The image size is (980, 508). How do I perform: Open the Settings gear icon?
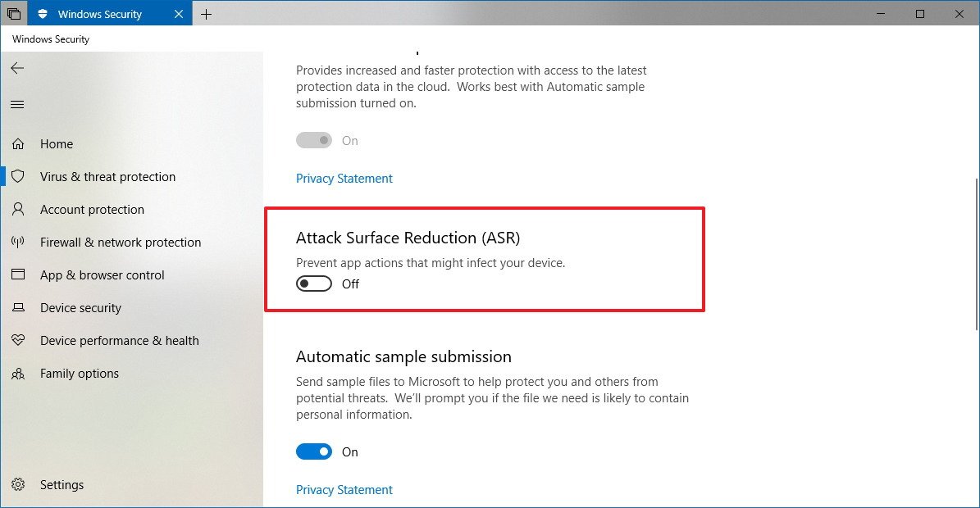pyautogui.click(x=18, y=485)
